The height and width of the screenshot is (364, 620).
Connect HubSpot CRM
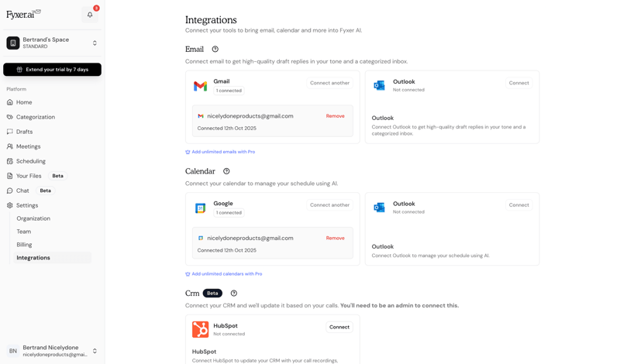(339, 327)
